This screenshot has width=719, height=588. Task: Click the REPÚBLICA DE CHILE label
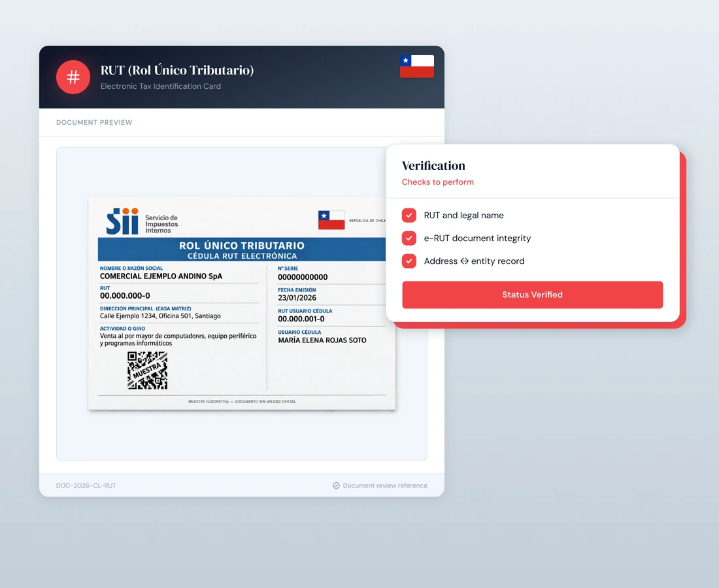click(x=367, y=220)
